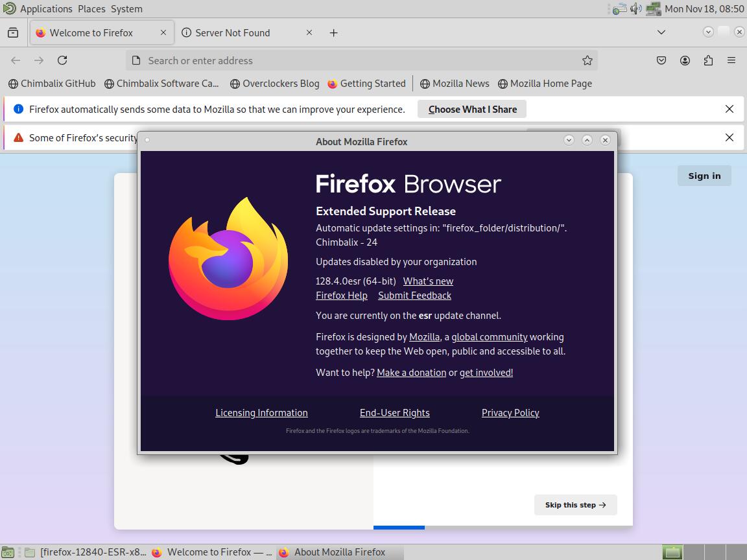Click the Sign in button
Image resolution: width=747 pixels, height=560 pixels.
pos(704,176)
